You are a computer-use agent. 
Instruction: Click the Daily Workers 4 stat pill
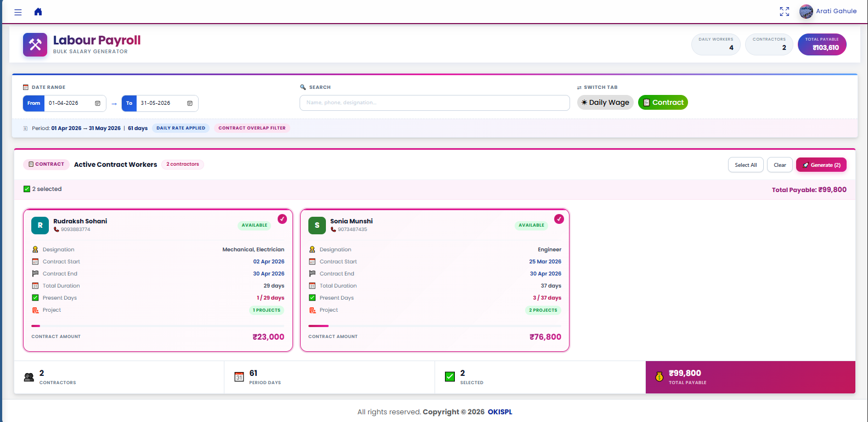pos(716,44)
